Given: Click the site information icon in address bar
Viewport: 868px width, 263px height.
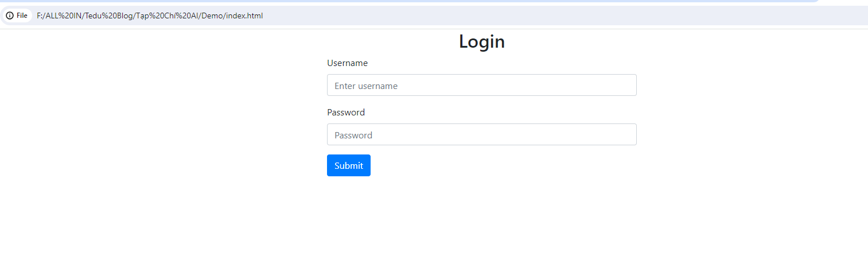Looking at the screenshot, I should pos(10,16).
